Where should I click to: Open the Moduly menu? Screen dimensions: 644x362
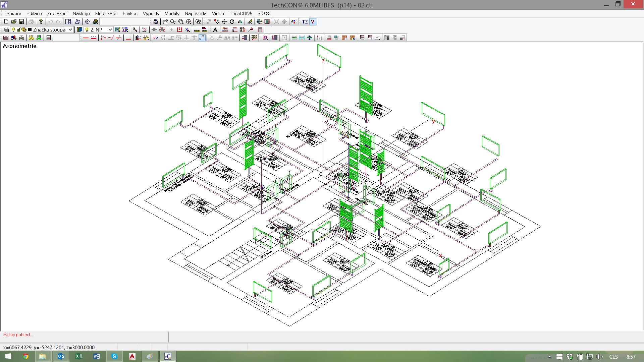[x=172, y=13]
